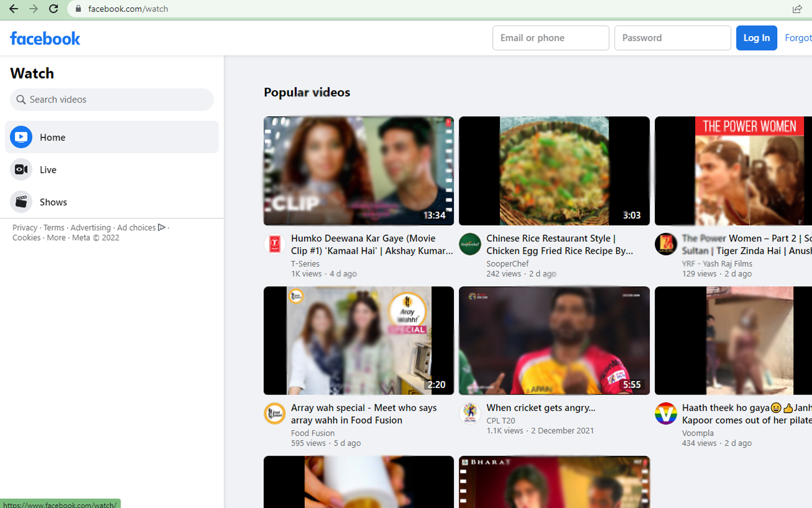
Task: Click the 'Popular videos' heading
Action: click(x=307, y=92)
